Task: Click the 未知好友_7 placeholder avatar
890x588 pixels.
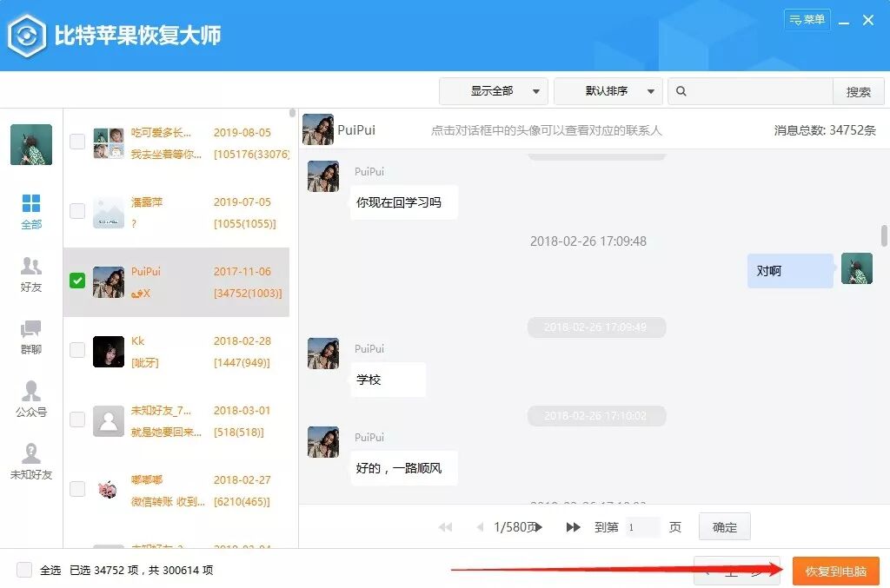Action: 109,421
